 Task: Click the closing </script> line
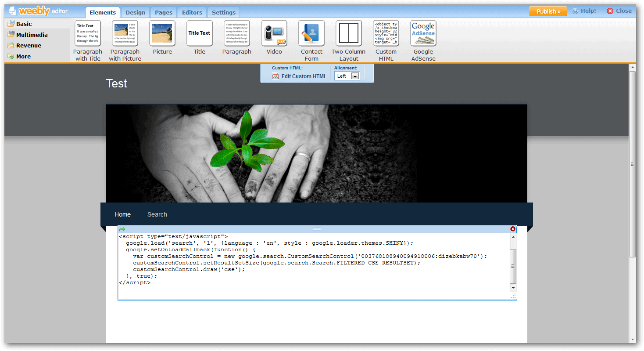coord(135,282)
